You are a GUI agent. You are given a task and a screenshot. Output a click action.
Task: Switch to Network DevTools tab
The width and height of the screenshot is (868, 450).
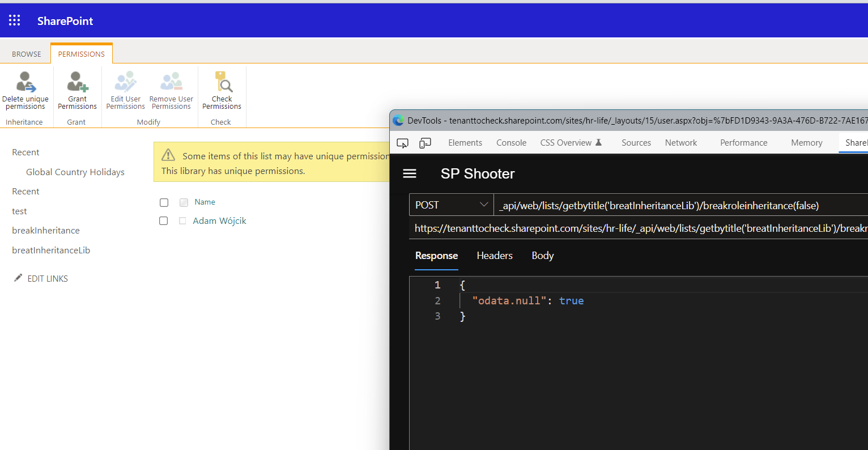(x=681, y=143)
